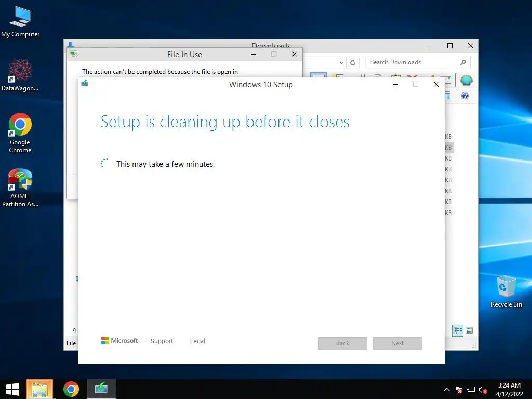Show hidden system tray icons
The width and height of the screenshot is (532, 399).
coord(447,390)
